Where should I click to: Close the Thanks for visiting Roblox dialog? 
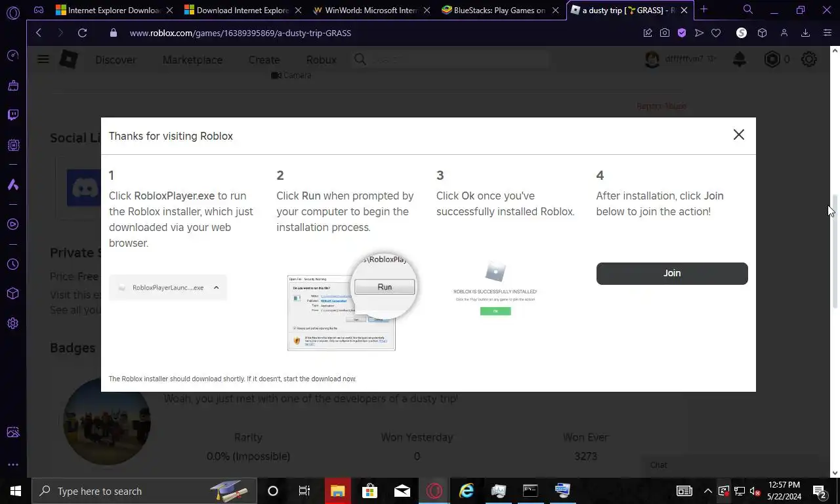738,135
